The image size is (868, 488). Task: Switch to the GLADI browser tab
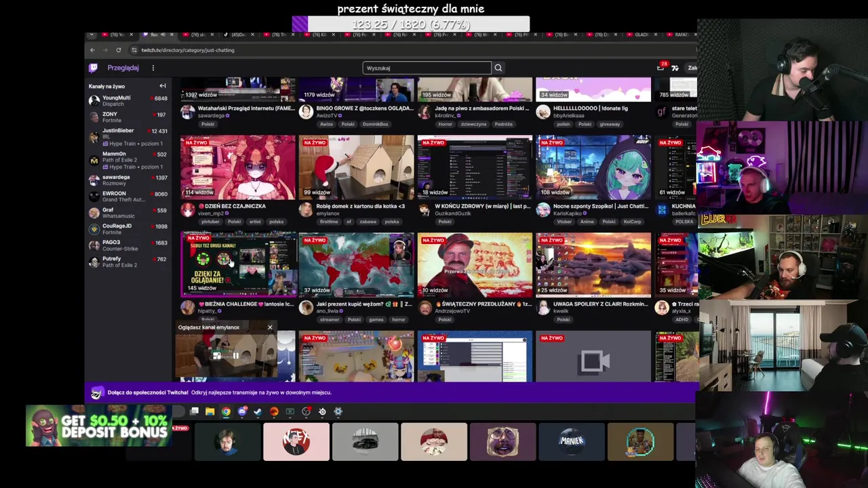pyautogui.click(x=641, y=35)
